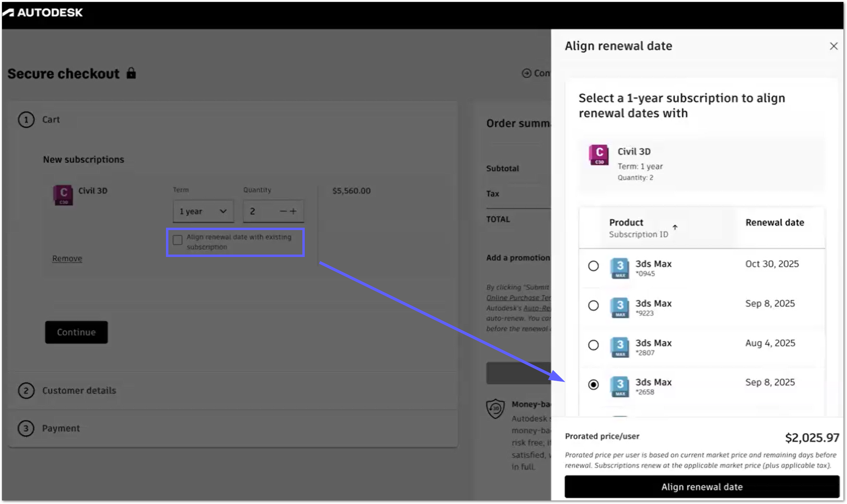Sort by Product column arrow
Image resolution: width=847 pixels, height=504 pixels.
[x=675, y=227]
